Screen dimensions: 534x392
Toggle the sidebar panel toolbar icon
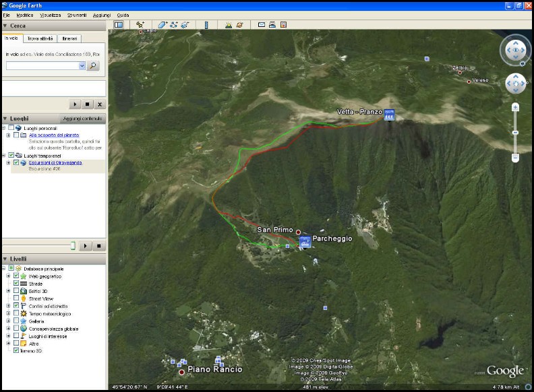click(x=119, y=24)
